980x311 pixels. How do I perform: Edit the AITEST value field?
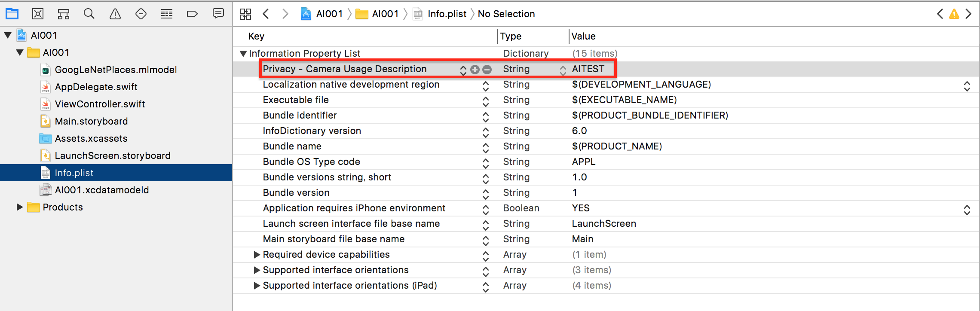[x=588, y=69]
